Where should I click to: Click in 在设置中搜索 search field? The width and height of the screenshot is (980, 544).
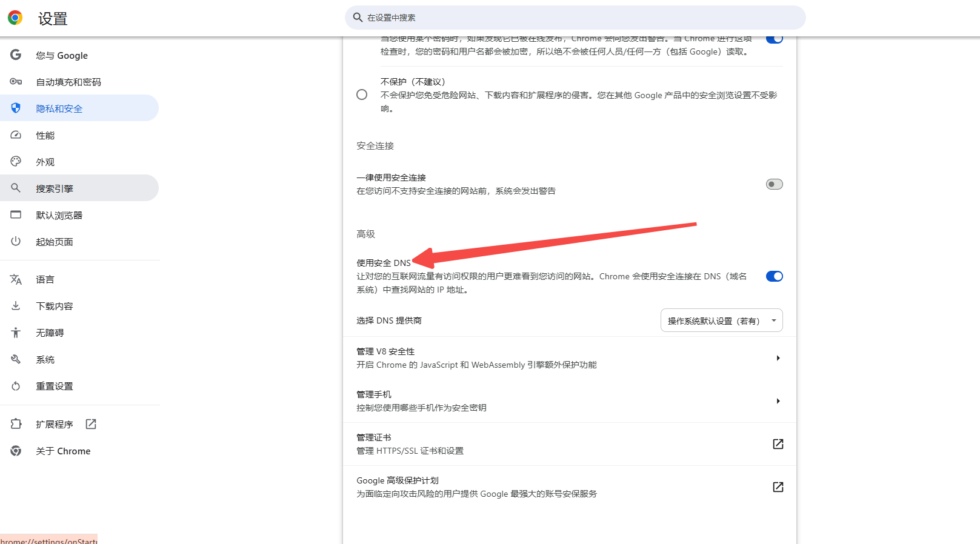click(575, 18)
